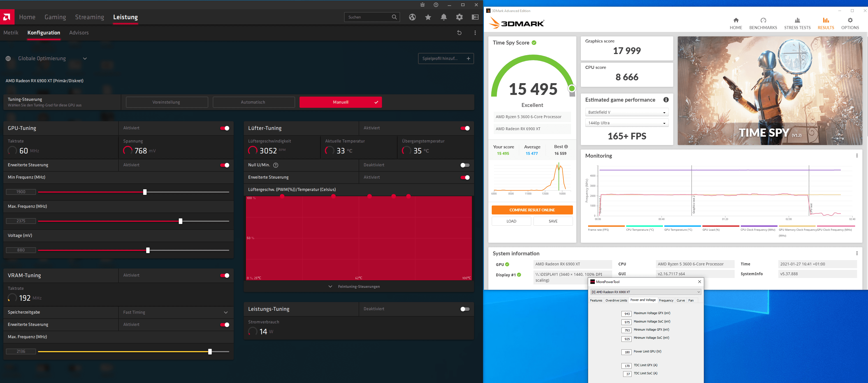The image size is (868, 383).
Task: Open the System information three-dot menu
Action: pos(857,253)
